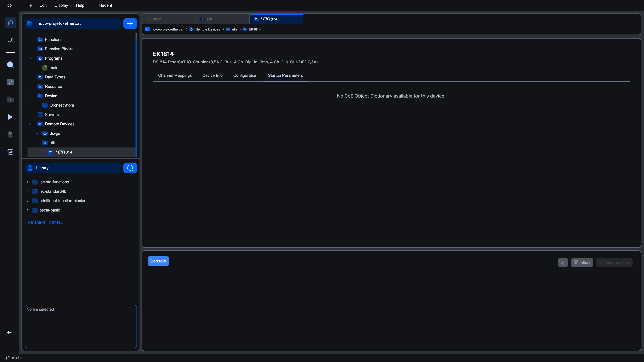Click the plus button to add element
Viewport: 644px width, 362px height.
pyautogui.click(x=130, y=23)
